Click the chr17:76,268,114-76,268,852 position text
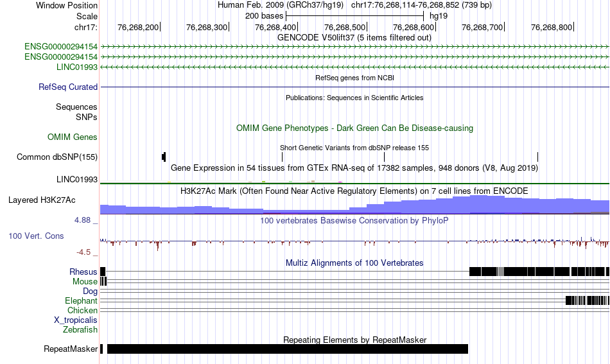Image resolution: width=610 pixels, height=364 pixels. point(421,5)
